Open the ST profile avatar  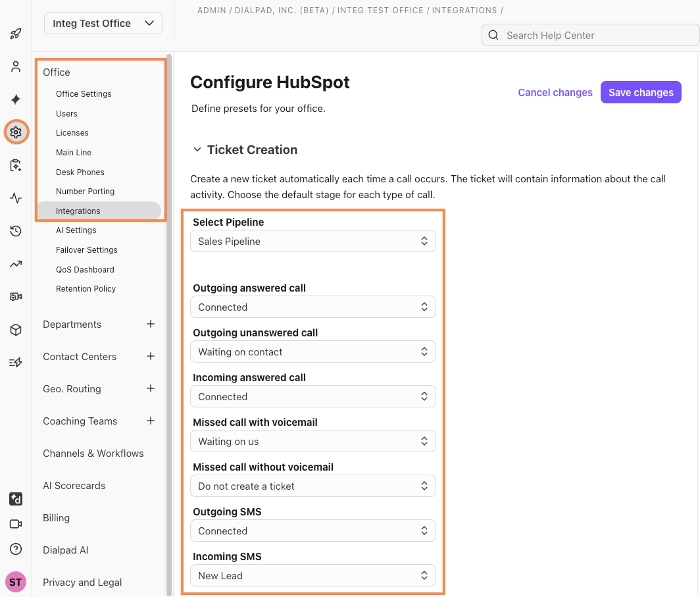pyautogui.click(x=16, y=582)
